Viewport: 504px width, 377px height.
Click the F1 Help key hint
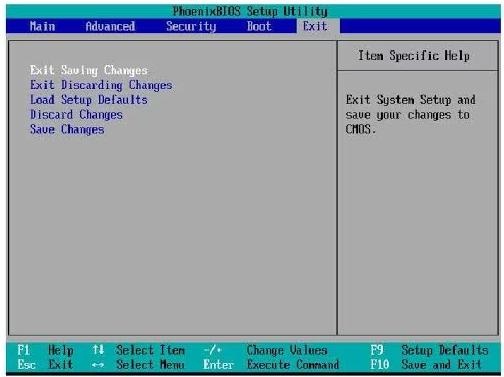point(45,350)
